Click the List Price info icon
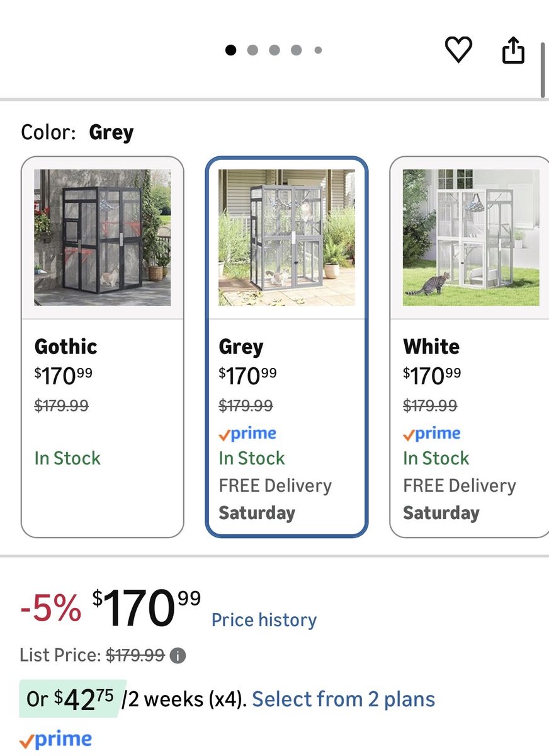 pos(178,656)
